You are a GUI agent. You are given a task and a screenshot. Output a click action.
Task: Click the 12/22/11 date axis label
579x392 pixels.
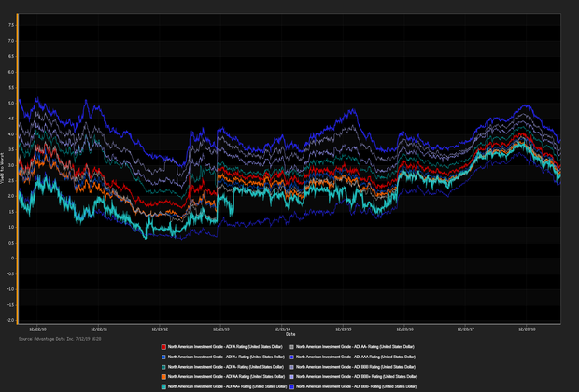[x=99, y=329]
